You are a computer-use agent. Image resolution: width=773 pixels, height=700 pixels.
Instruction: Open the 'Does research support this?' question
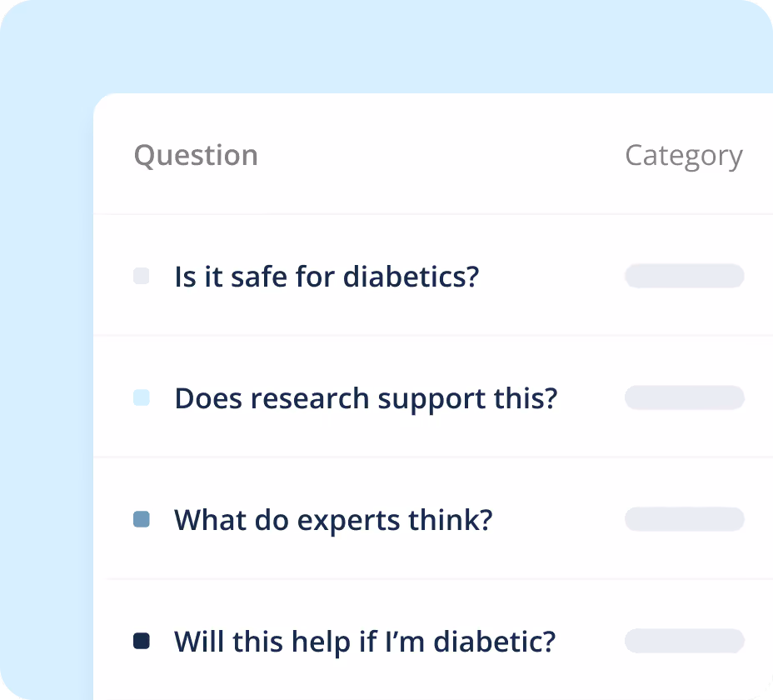[366, 398]
